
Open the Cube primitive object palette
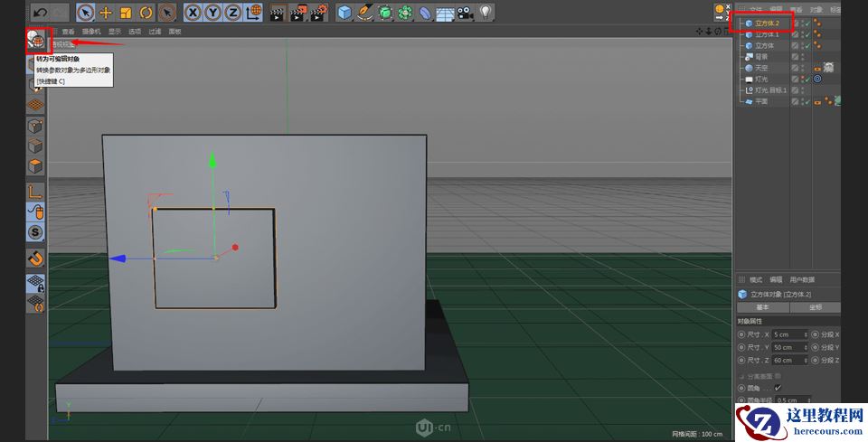click(x=344, y=12)
